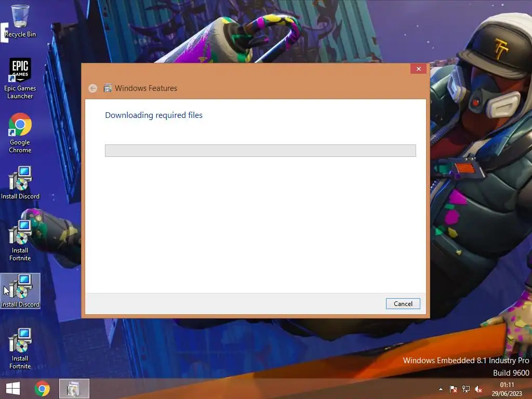Click the 'Windows Features' title text
This screenshot has width=532, height=399.
point(146,88)
